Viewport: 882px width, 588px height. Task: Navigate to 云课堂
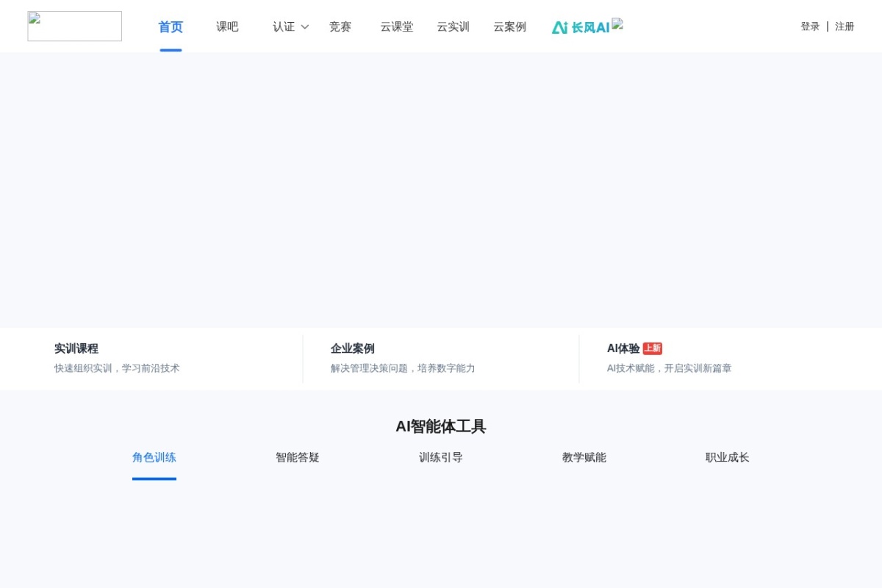tap(397, 27)
